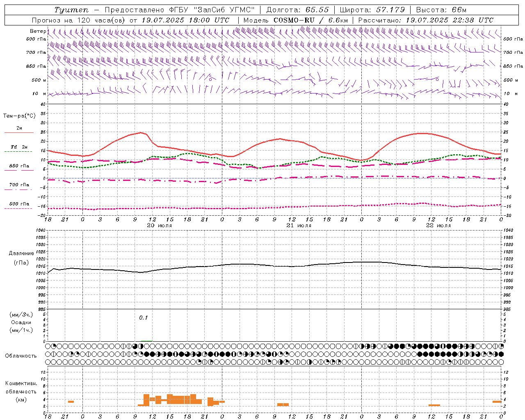Click the (км) convective cloud unit label

[21, 400]
